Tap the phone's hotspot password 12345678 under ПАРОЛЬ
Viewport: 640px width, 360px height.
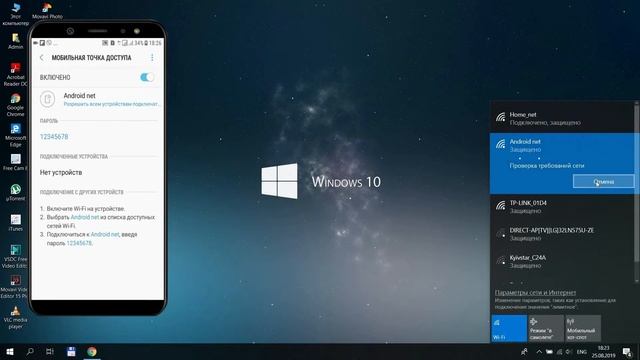tap(54, 137)
